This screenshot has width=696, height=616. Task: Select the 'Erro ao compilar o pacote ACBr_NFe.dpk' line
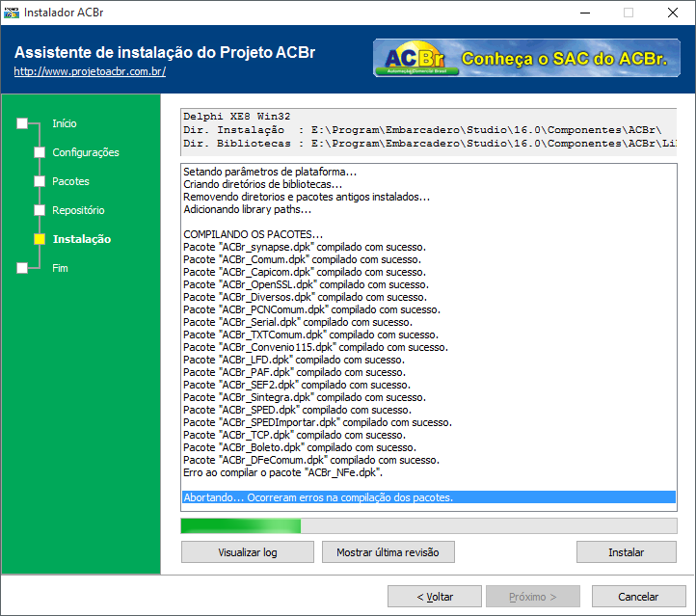pos(282,472)
